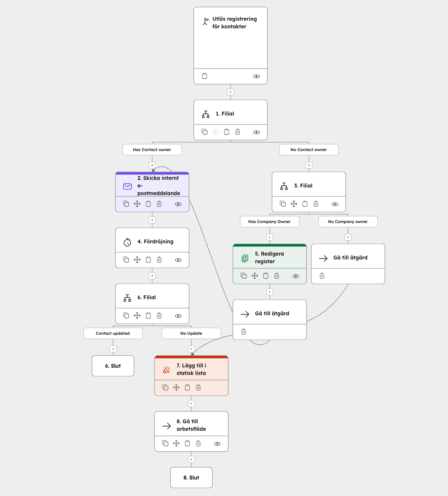Click clipboard icon on trigger card
Screen dimensions: 448x496
[x=205, y=76]
